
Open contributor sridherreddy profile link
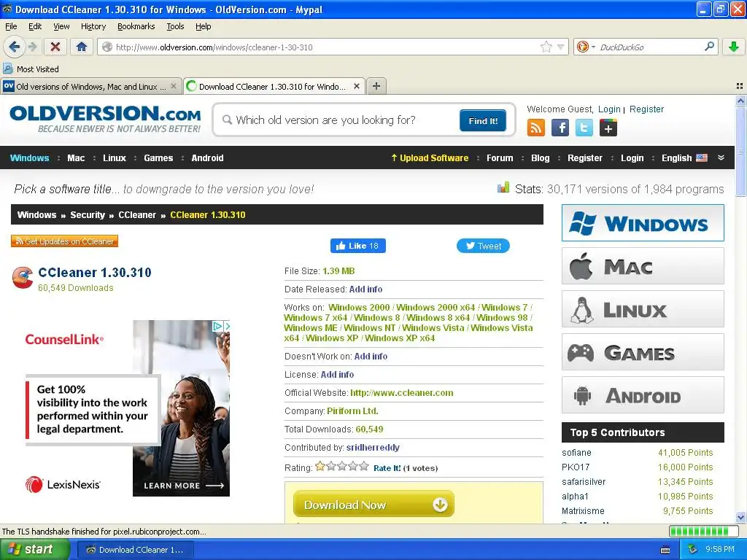click(373, 447)
